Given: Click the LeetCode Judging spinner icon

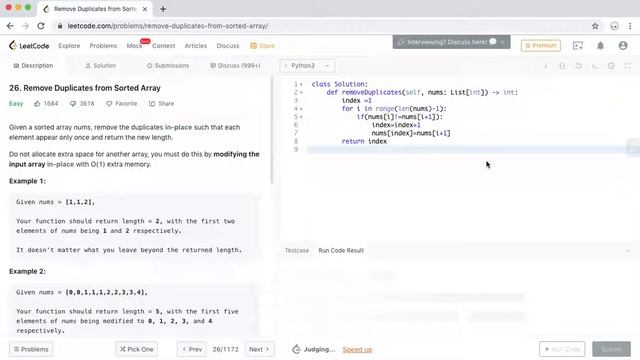Looking at the screenshot, I should point(296,349).
